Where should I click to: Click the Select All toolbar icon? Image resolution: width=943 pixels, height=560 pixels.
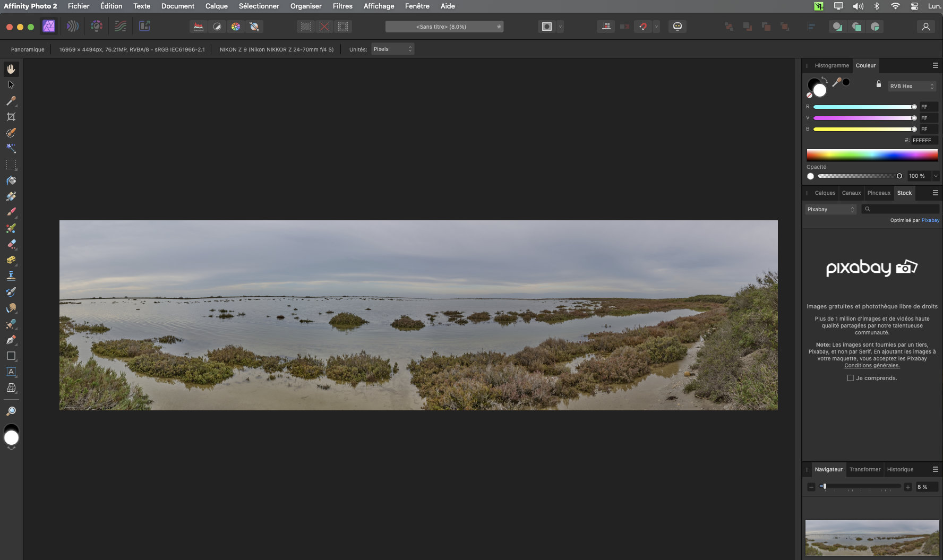pyautogui.click(x=306, y=27)
